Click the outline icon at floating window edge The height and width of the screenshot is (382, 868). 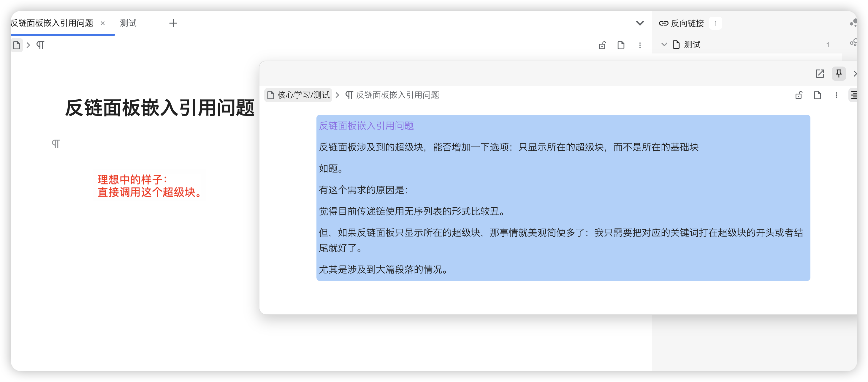(854, 95)
